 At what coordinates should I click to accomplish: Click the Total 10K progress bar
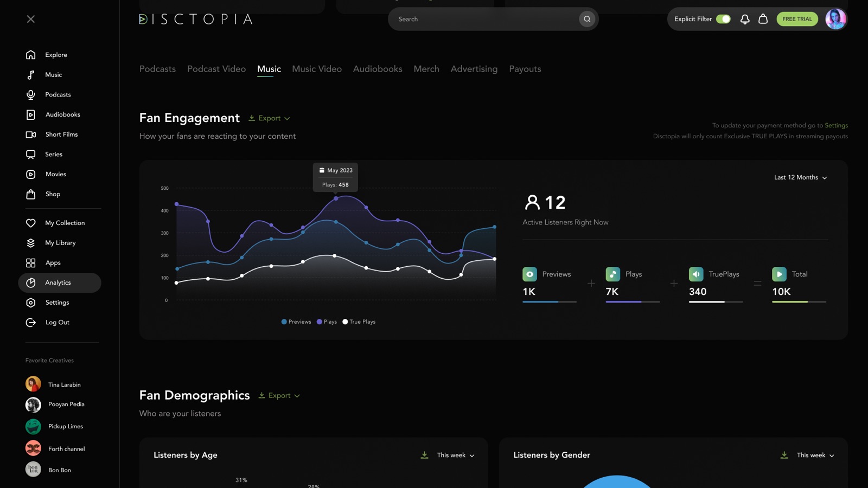pyautogui.click(x=799, y=302)
